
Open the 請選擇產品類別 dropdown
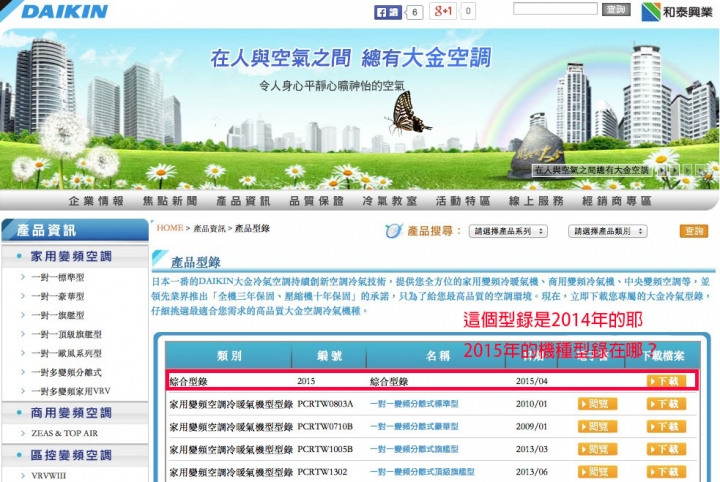click(608, 231)
